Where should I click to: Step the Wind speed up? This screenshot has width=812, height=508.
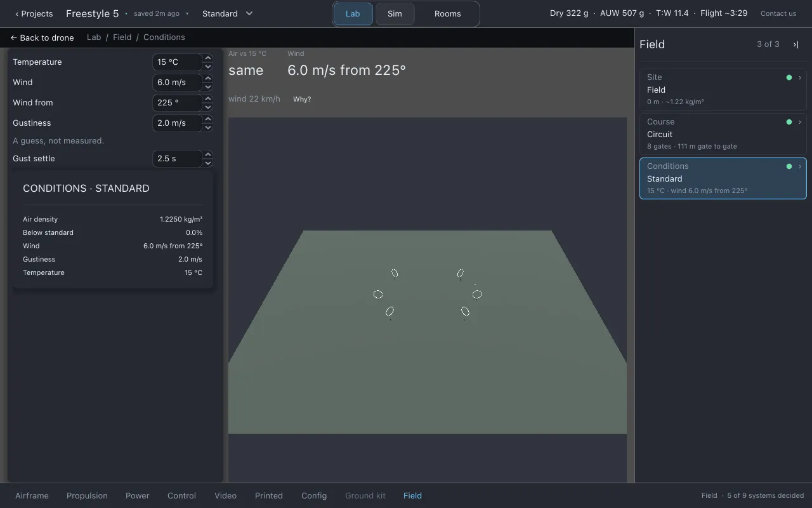pyautogui.click(x=207, y=78)
